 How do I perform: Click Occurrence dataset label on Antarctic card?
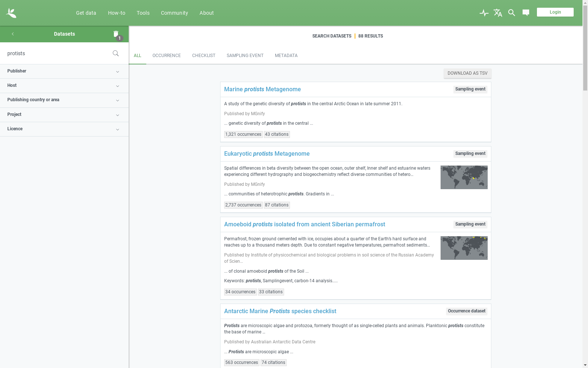[x=466, y=311]
